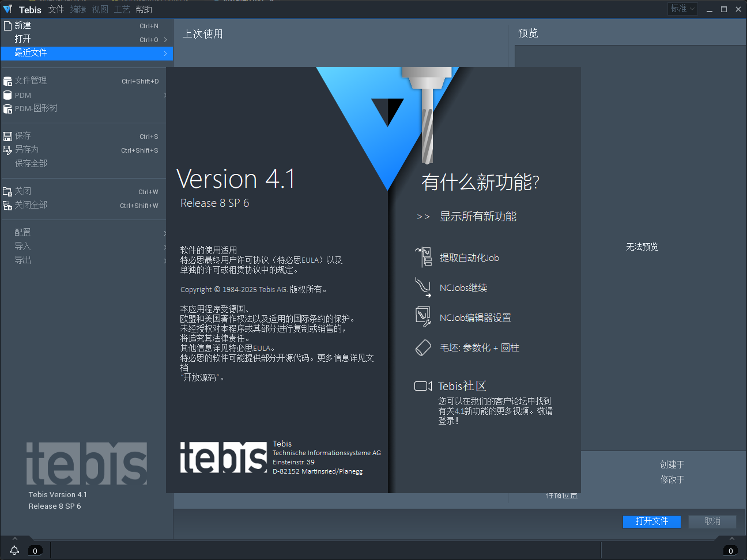747x560 pixels.
Task: Expand the 导出 submenu arrow
Action: (x=165, y=261)
